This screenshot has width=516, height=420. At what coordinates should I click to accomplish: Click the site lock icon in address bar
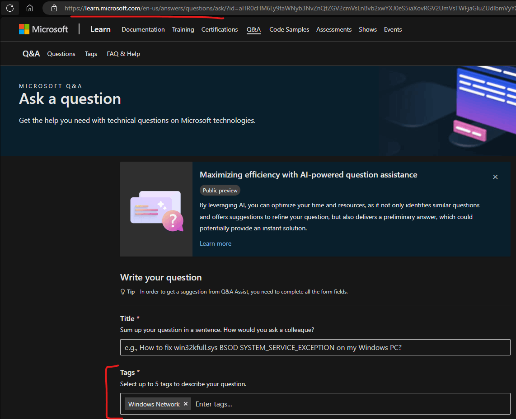pyautogui.click(x=54, y=8)
